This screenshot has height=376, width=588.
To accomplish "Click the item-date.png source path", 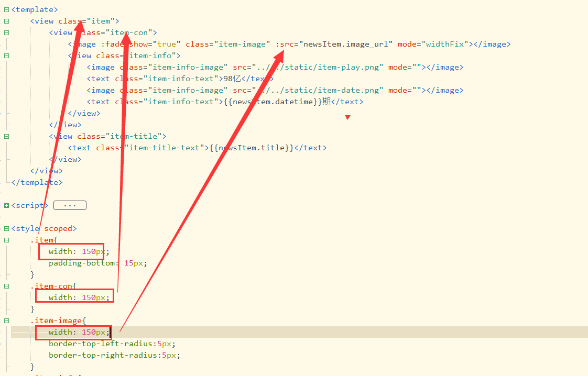I will (x=320, y=90).
